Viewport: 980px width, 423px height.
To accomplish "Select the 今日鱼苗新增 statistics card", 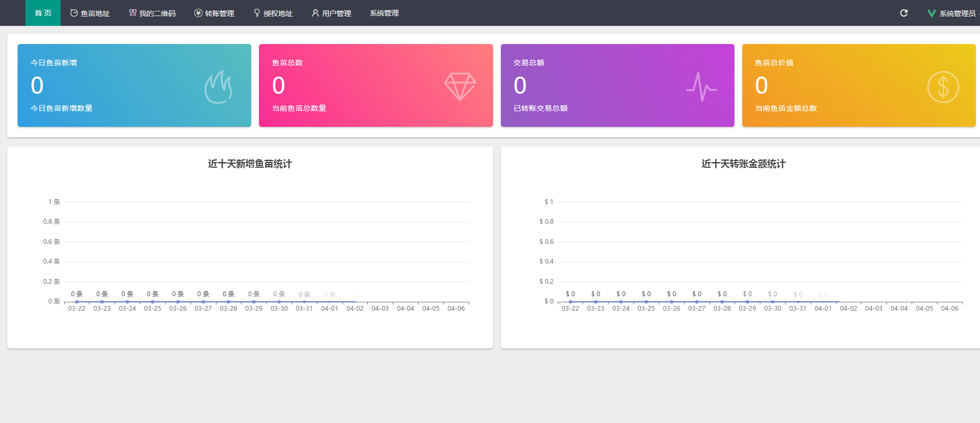I will [x=134, y=85].
